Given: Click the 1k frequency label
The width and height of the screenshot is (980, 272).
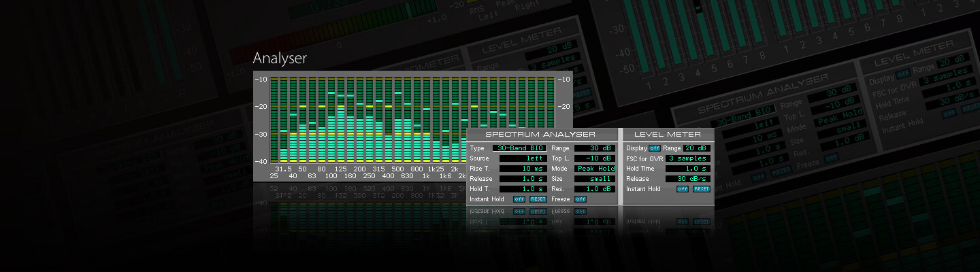Looking at the screenshot, I should pos(426,176).
